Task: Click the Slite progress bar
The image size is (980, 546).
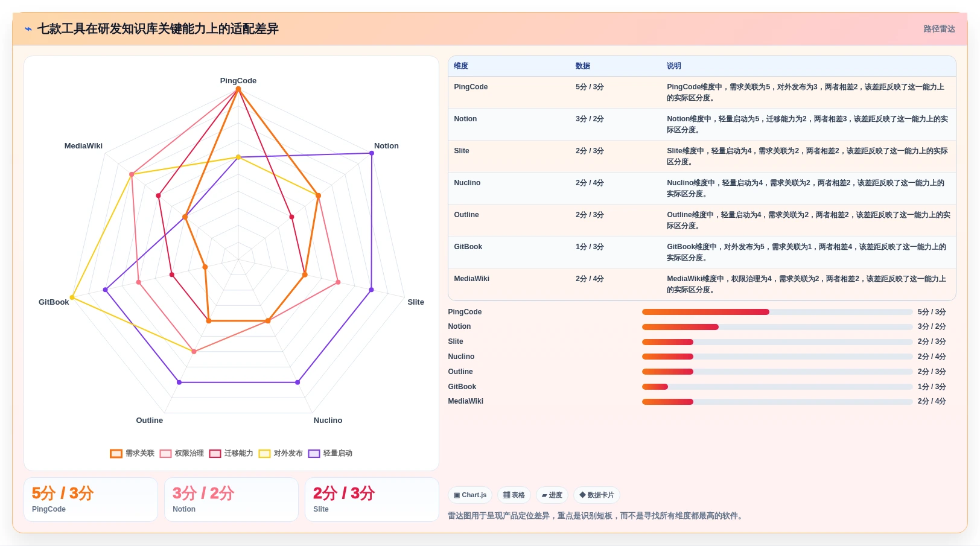Action: (777, 342)
